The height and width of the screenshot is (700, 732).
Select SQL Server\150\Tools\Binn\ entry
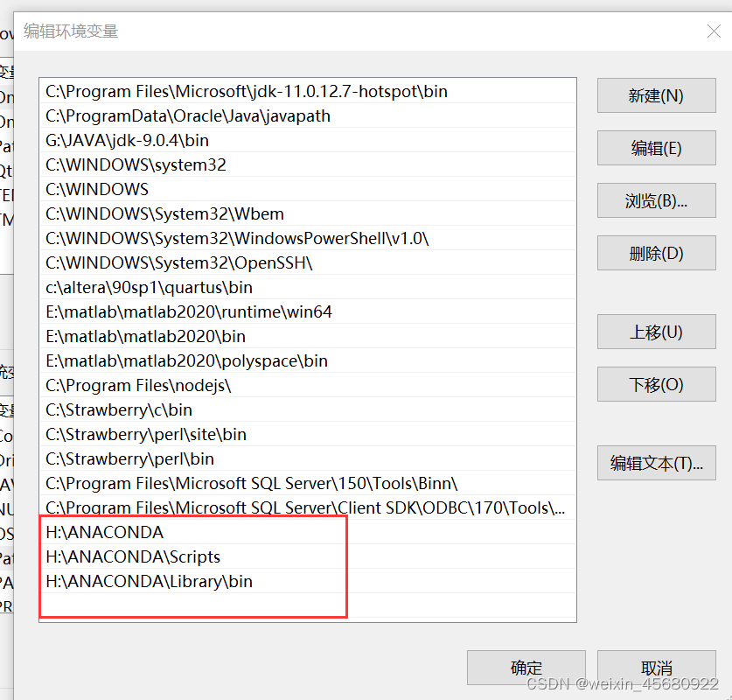click(308, 483)
